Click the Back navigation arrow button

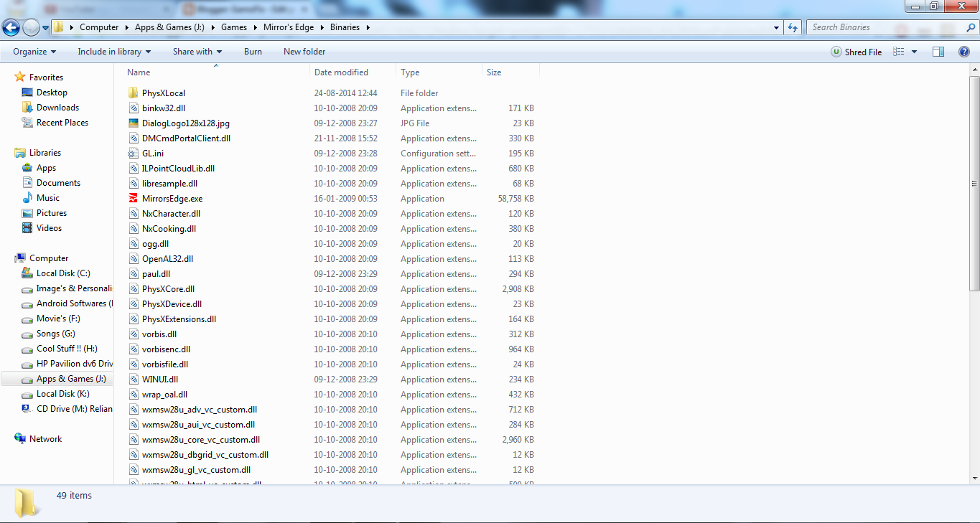coord(11,28)
